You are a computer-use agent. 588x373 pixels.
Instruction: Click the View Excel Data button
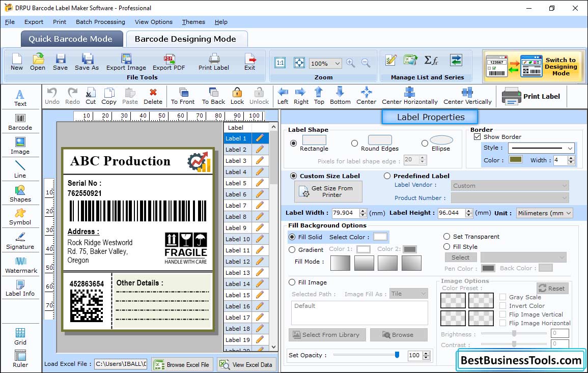[x=246, y=364]
